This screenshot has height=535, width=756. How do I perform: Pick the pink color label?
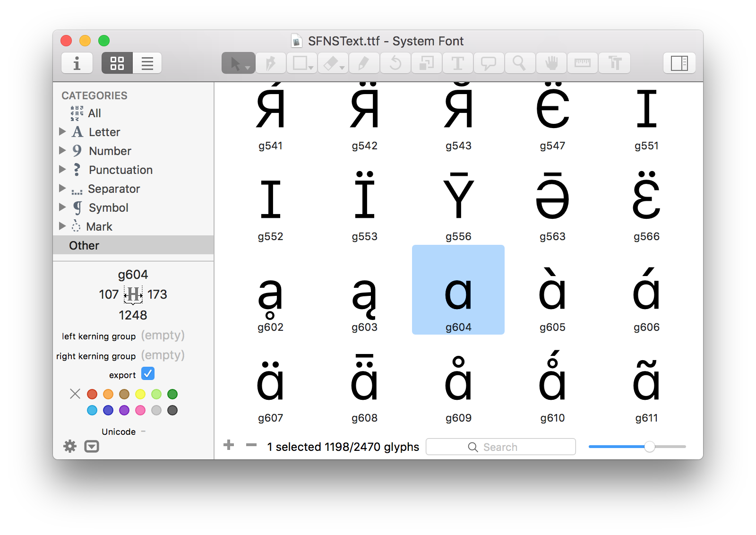[140, 410]
